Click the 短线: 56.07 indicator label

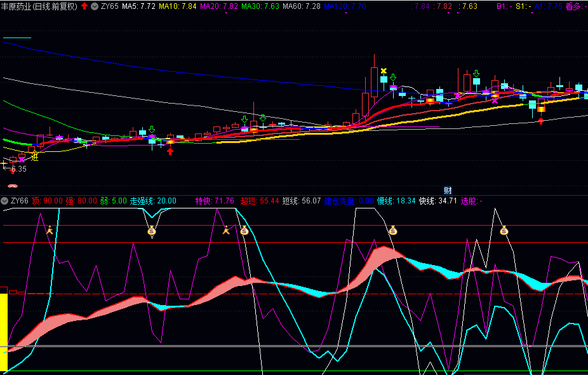302,201
